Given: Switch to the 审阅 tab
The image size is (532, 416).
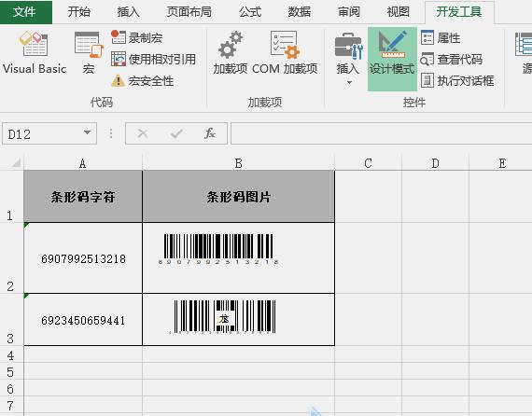Looking at the screenshot, I should coord(349,12).
